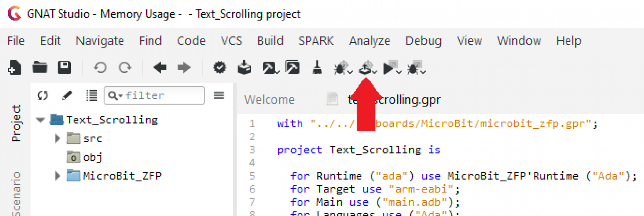644x216 pixels.
Task: Open the Find menu
Action: pos(150,41)
